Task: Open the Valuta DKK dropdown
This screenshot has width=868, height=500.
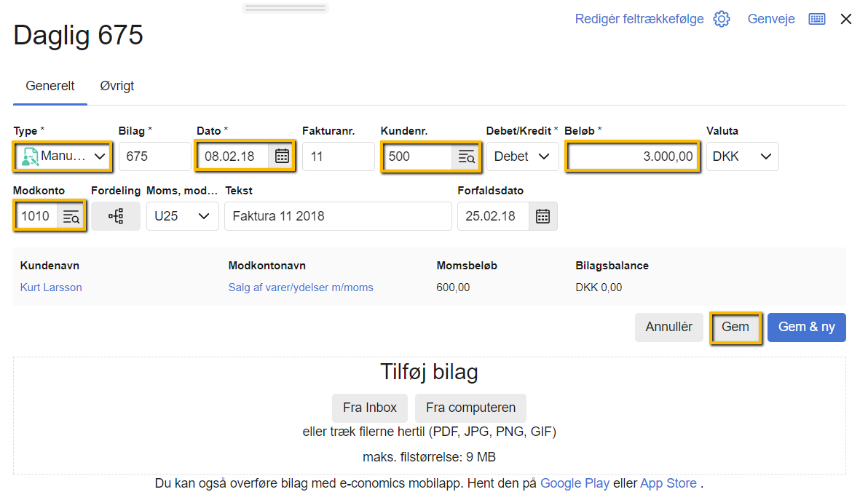Action: pos(742,156)
